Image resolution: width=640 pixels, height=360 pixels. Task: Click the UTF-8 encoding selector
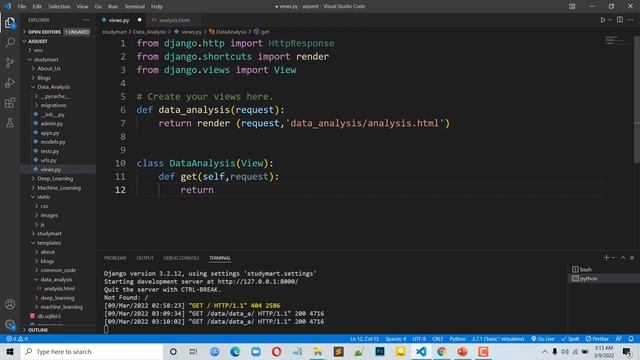point(419,339)
